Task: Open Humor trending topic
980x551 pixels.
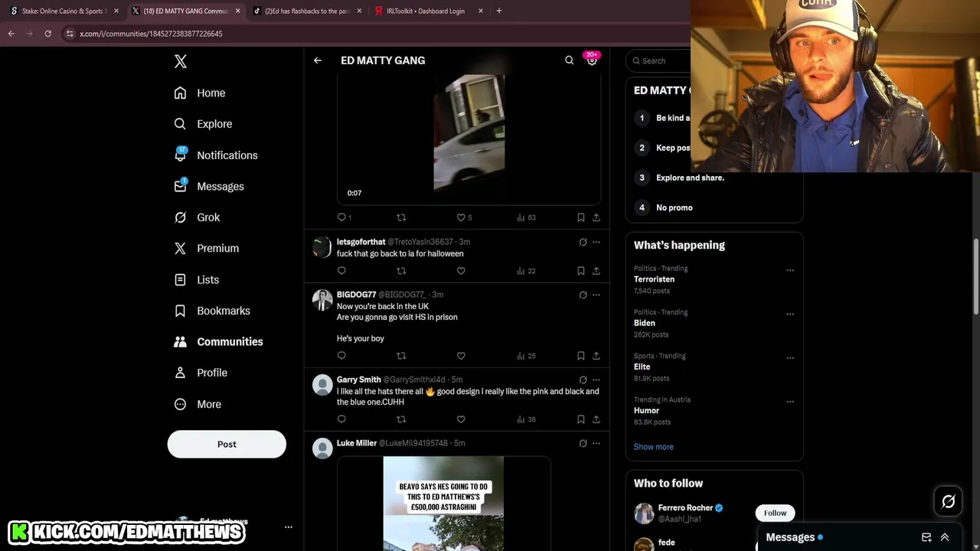Action: 646,410
